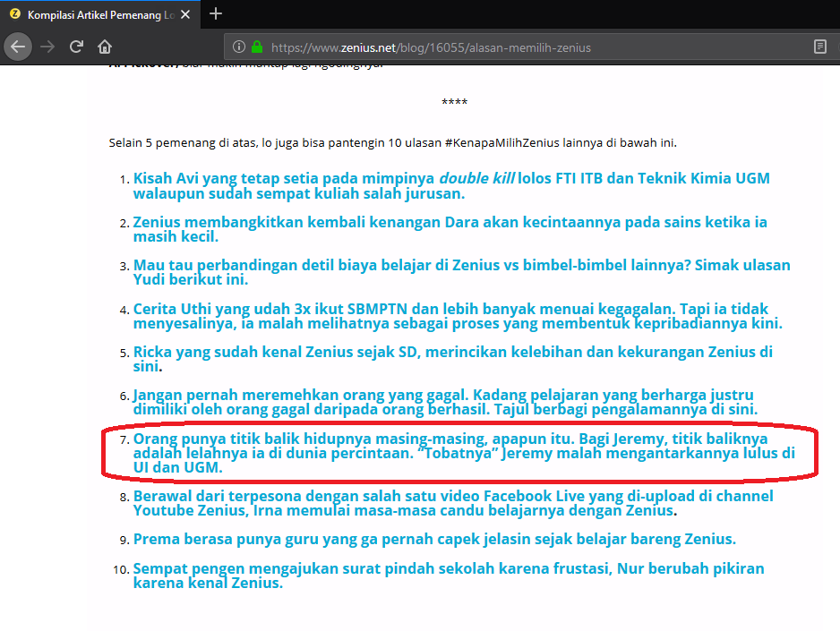Open Ricka's Zenius pros and cons link
840x631 pixels.
pyautogui.click(x=452, y=359)
